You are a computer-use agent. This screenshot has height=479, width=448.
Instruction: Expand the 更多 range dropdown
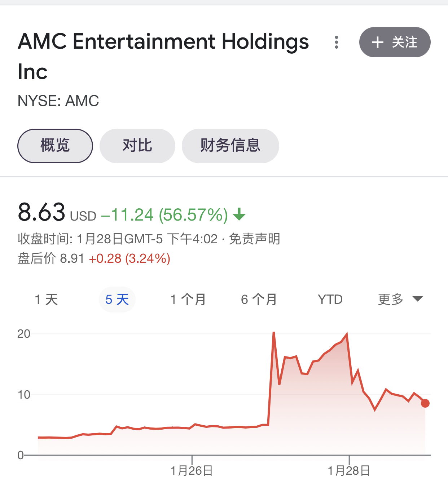pos(400,300)
